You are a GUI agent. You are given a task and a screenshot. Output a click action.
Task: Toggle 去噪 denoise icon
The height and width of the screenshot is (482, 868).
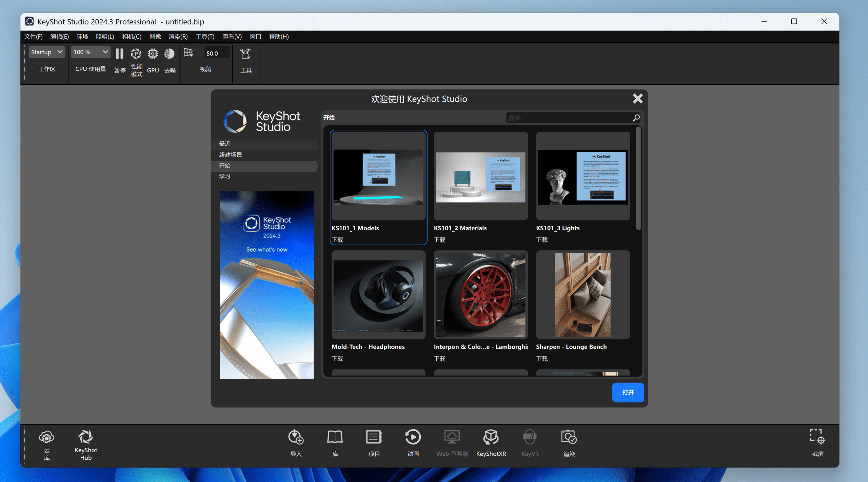pyautogui.click(x=169, y=54)
